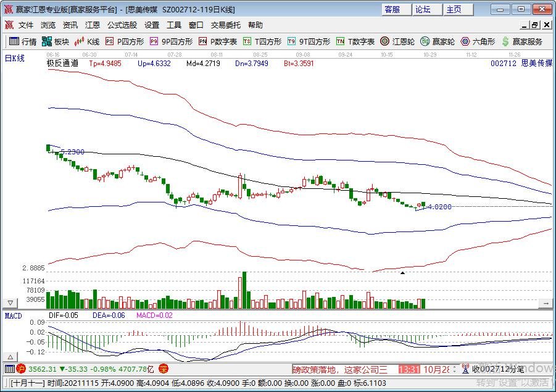
Task: Click the 客服 customer service button
Action: pos(392,9)
